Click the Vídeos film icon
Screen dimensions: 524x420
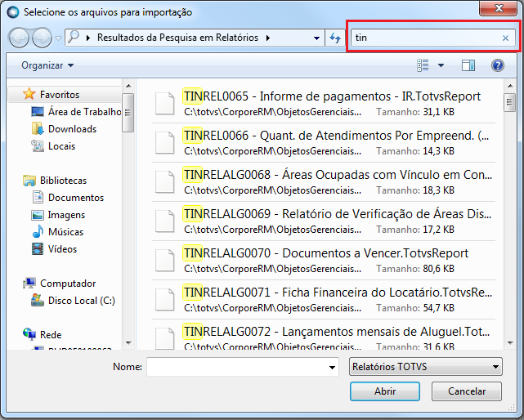point(38,249)
